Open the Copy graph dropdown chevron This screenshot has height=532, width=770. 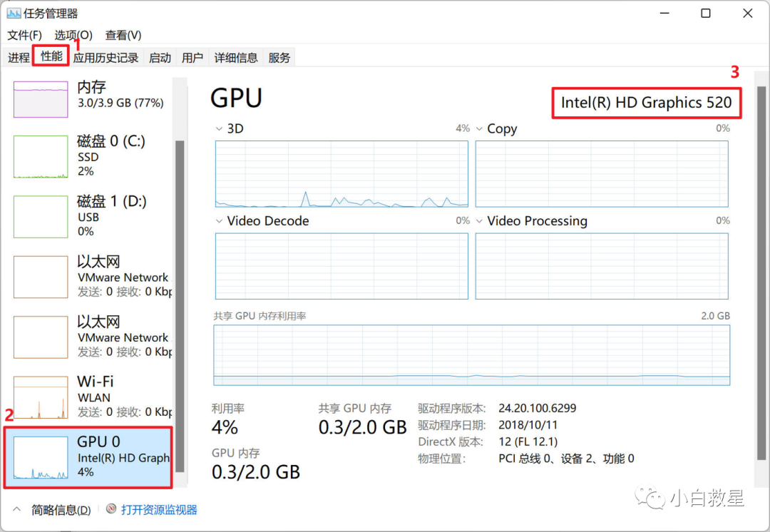pos(479,129)
